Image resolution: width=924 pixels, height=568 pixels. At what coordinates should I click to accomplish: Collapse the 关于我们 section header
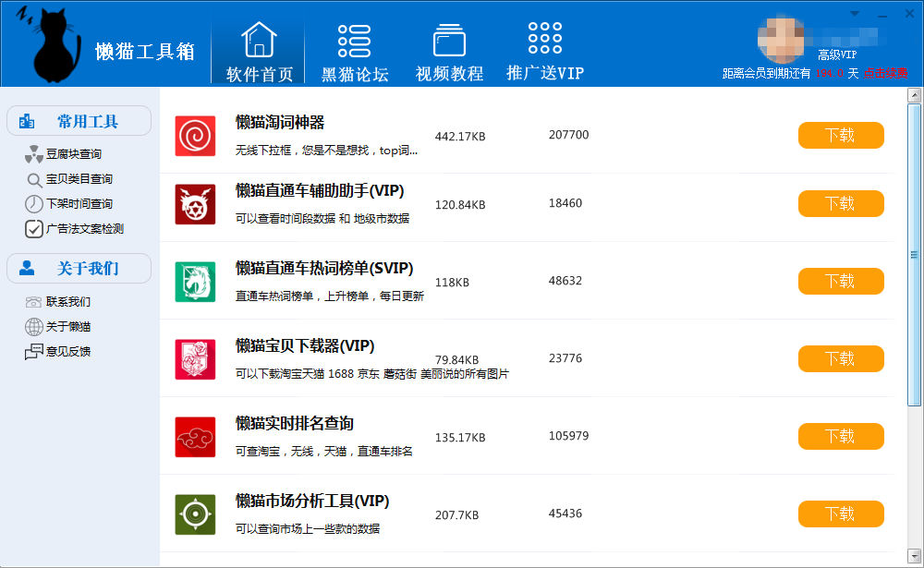click(79, 269)
